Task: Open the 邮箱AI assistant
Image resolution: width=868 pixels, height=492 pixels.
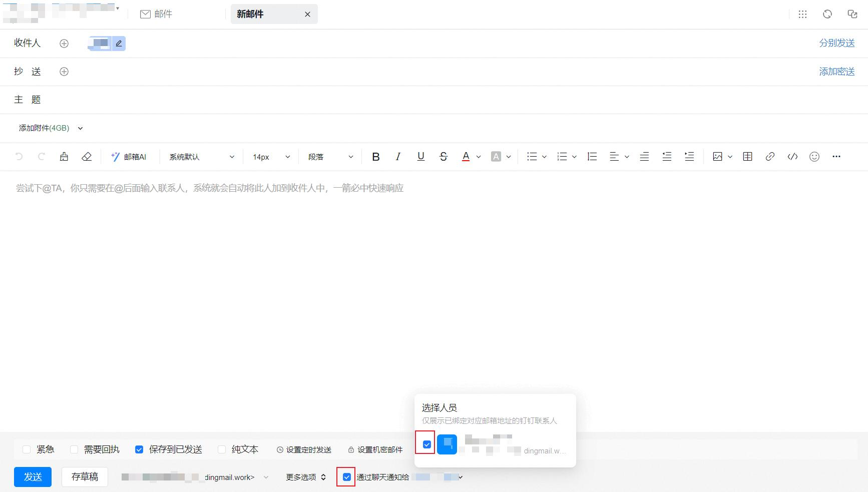Action: coord(129,157)
